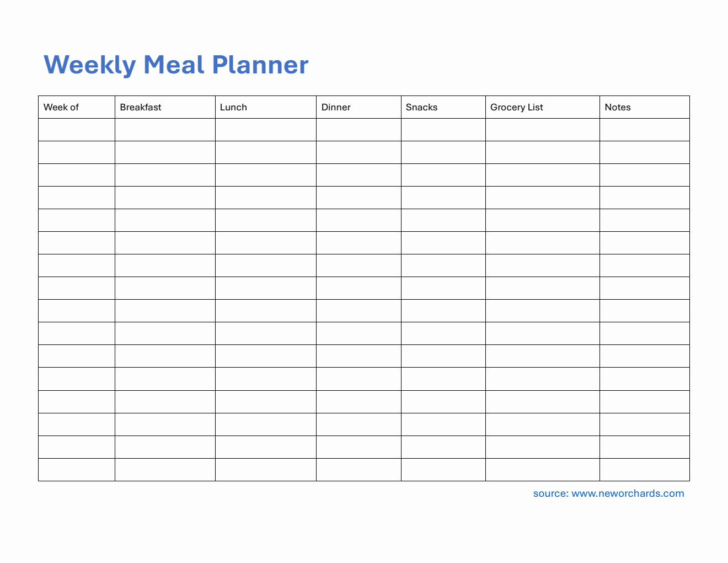The image size is (728, 563).
Task: Select the Breakfast column header
Action: click(165, 107)
